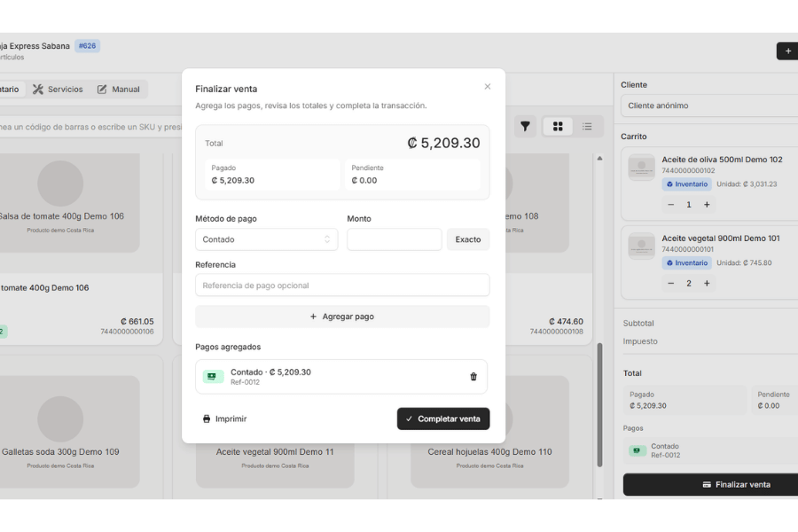
Task: Click the Pendiente ₡ 0.00 box in dialog
Action: click(412, 175)
